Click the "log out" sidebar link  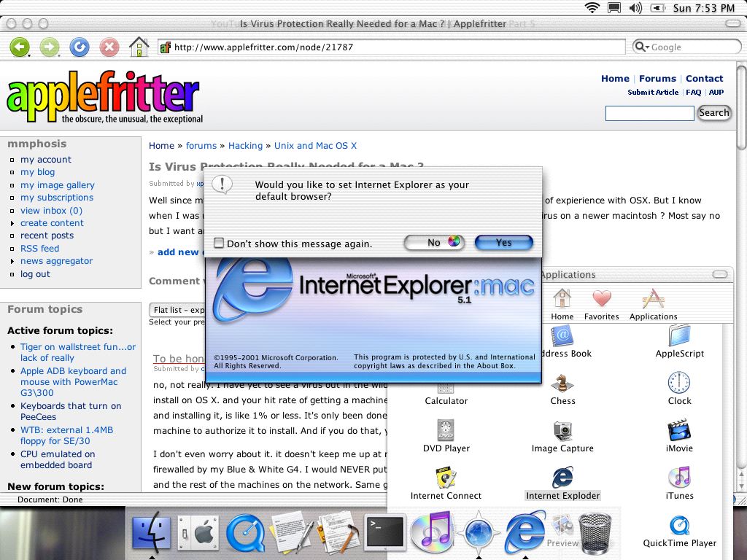pos(35,274)
